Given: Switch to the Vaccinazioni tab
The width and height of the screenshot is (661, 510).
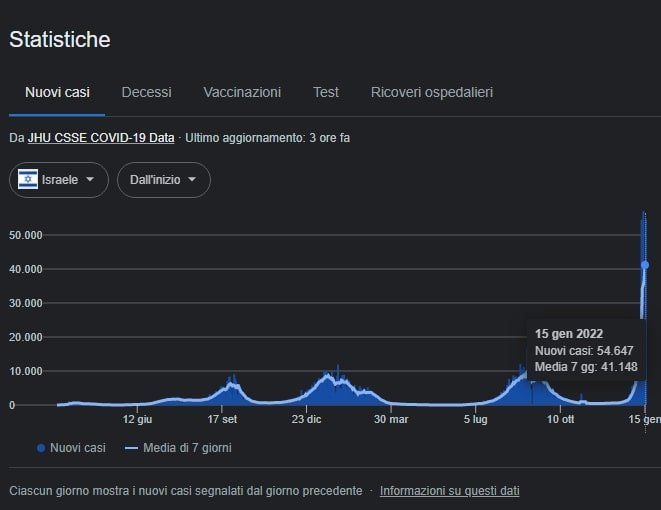Looking at the screenshot, I should click(242, 92).
